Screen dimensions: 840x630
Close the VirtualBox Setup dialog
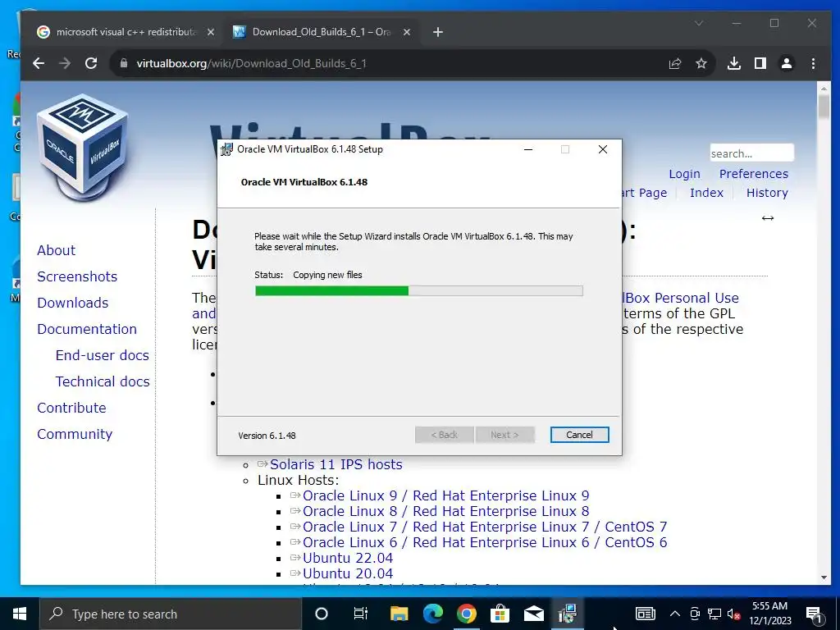[603, 149]
